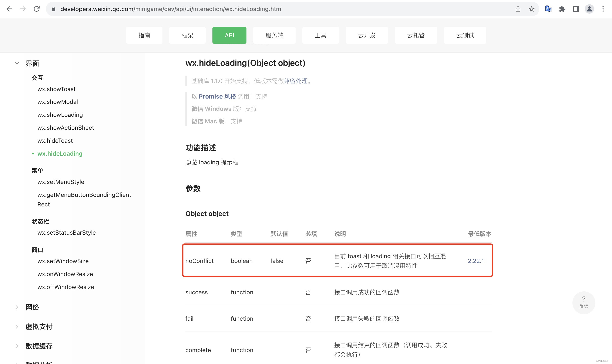Select wx.showToast in the sidebar

tap(57, 89)
